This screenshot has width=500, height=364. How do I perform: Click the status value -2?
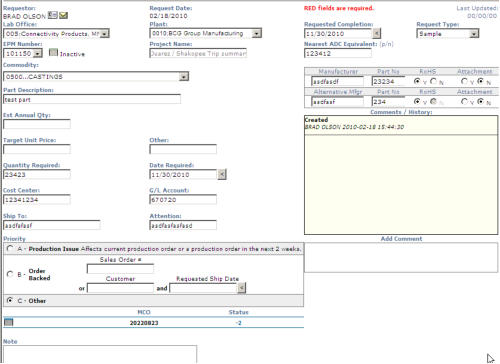(238, 323)
